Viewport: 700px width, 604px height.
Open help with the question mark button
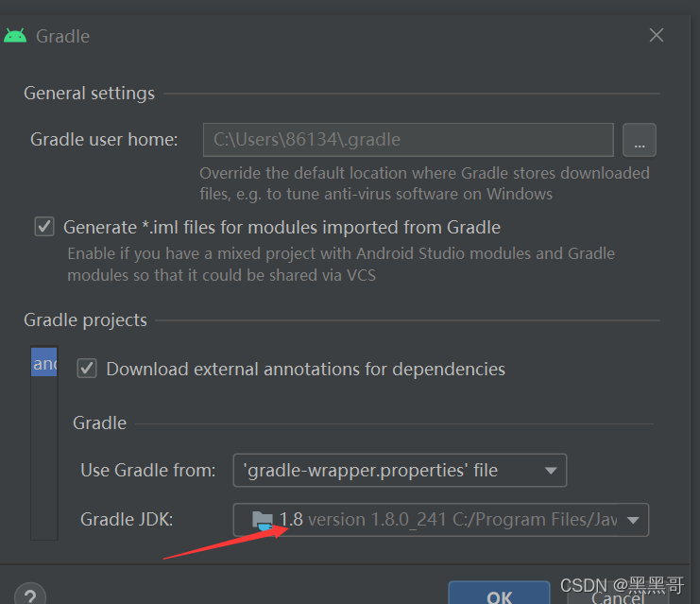(x=30, y=595)
